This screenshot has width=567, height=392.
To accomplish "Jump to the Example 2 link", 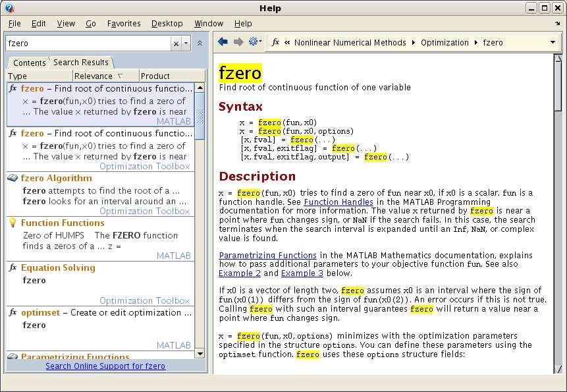I will coord(240,273).
